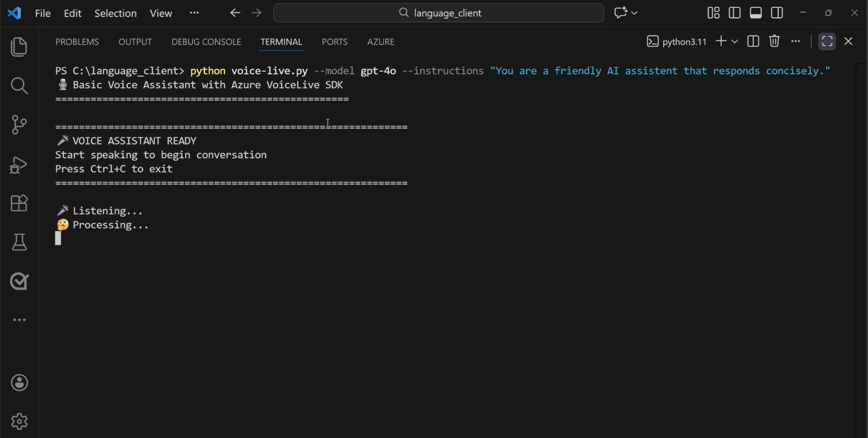Click the language_client search box
Image resolution: width=868 pixels, height=438 pixels.
tap(439, 13)
